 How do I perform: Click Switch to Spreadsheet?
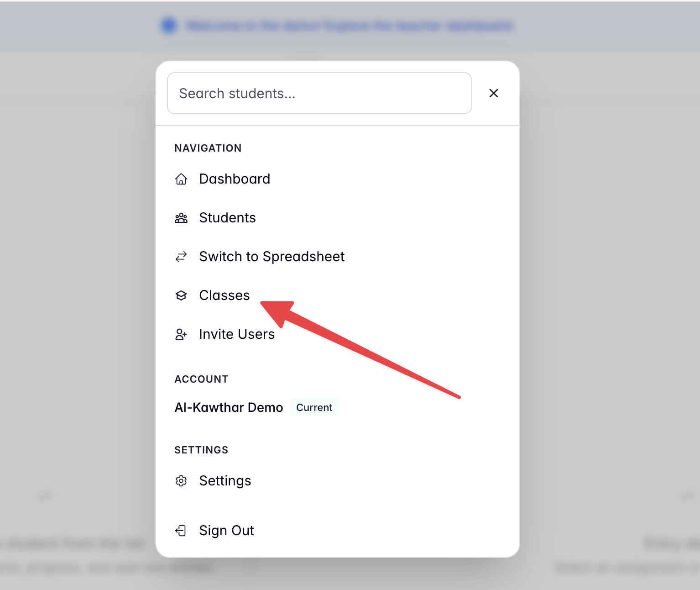tap(272, 257)
